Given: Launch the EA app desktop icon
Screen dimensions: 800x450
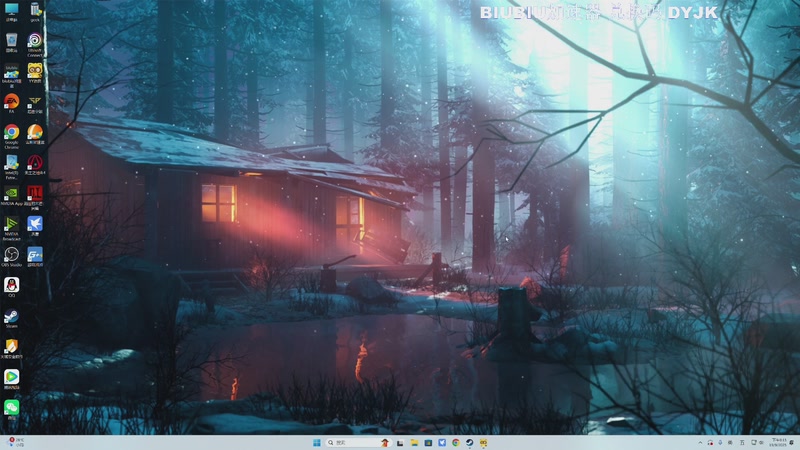Looking at the screenshot, I should point(11,104).
